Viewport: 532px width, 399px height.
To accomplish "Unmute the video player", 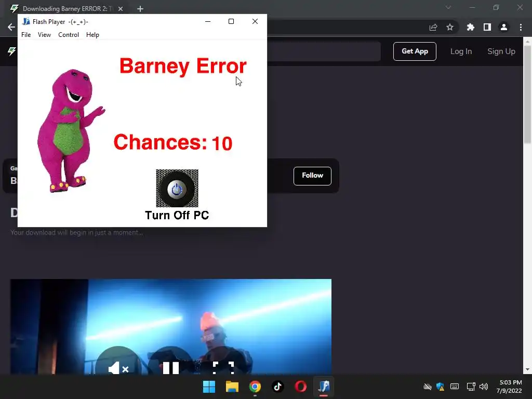I will tap(118, 368).
